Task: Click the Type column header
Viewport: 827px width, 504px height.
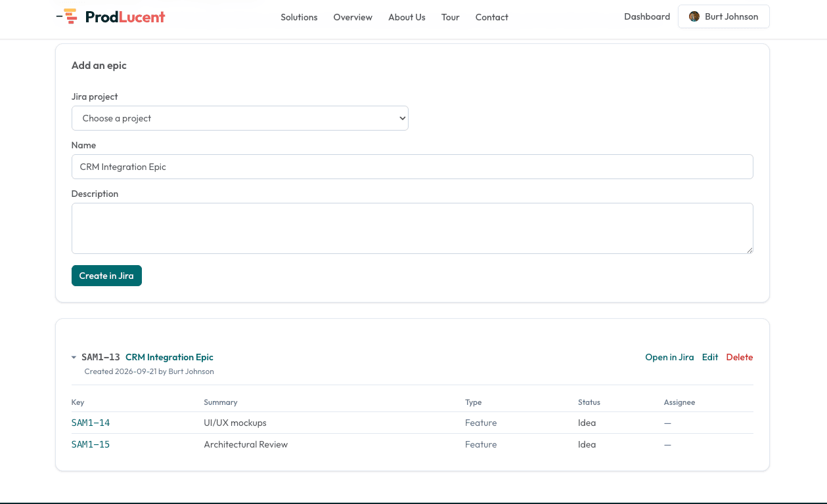Action: pyautogui.click(x=474, y=402)
